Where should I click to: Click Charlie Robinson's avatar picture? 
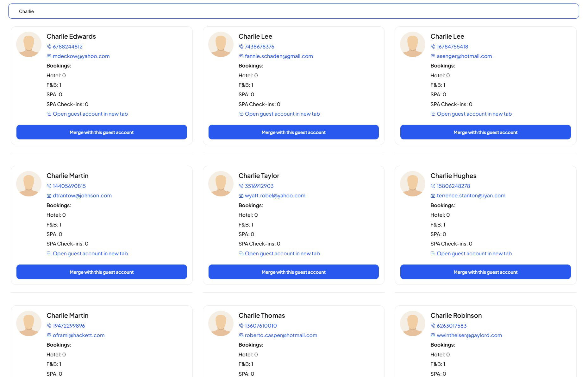coord(412,323)
